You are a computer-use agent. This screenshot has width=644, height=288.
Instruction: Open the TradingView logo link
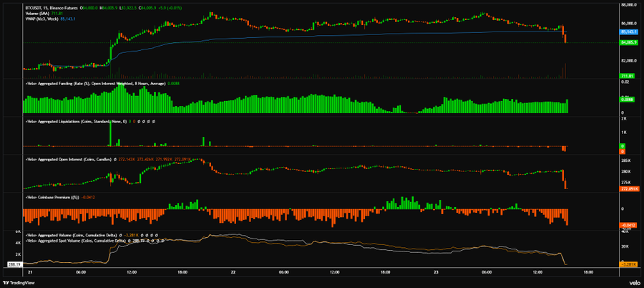[19, 283]
